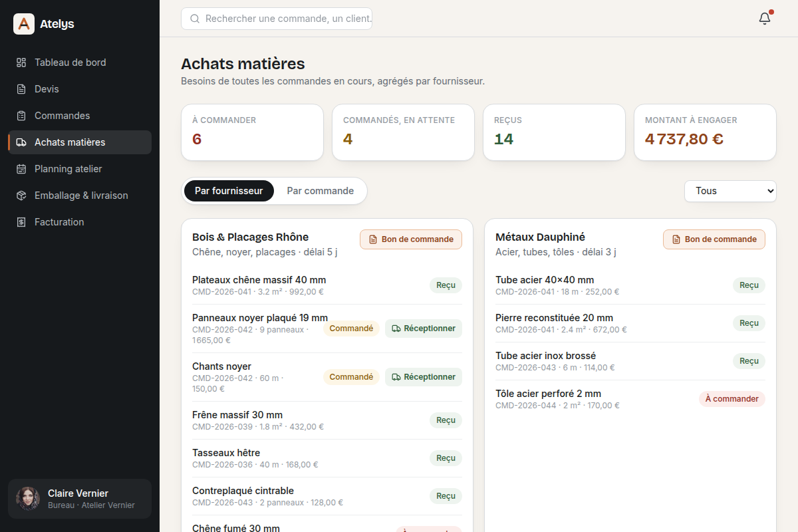The image size is (798, 532).
Task: Select the Par fournisseur view
Action: pos(229,191)
